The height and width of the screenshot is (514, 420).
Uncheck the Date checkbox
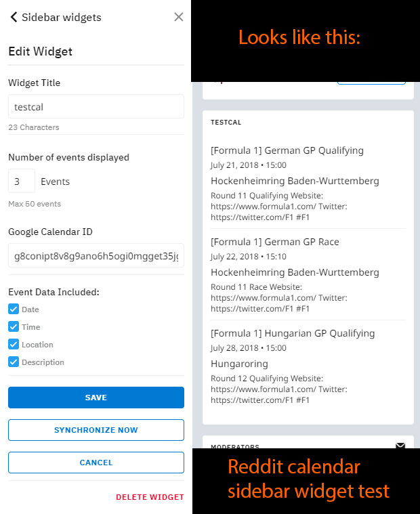click(x=14, y=309)
